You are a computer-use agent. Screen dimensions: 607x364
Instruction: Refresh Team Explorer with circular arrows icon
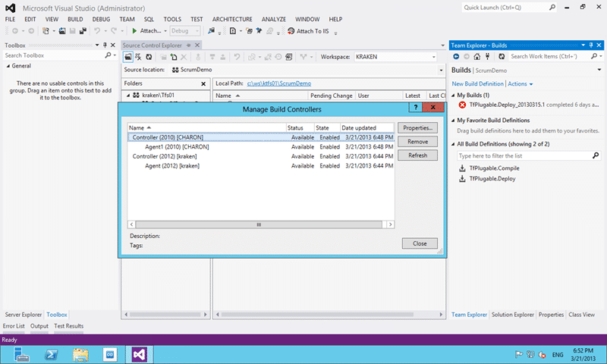pos(502,56)
